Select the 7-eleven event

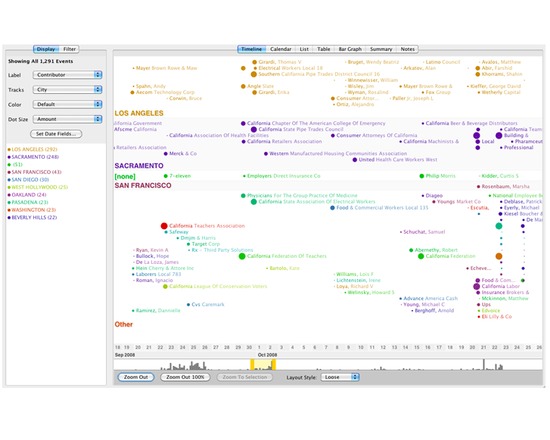tap(177, 176)
